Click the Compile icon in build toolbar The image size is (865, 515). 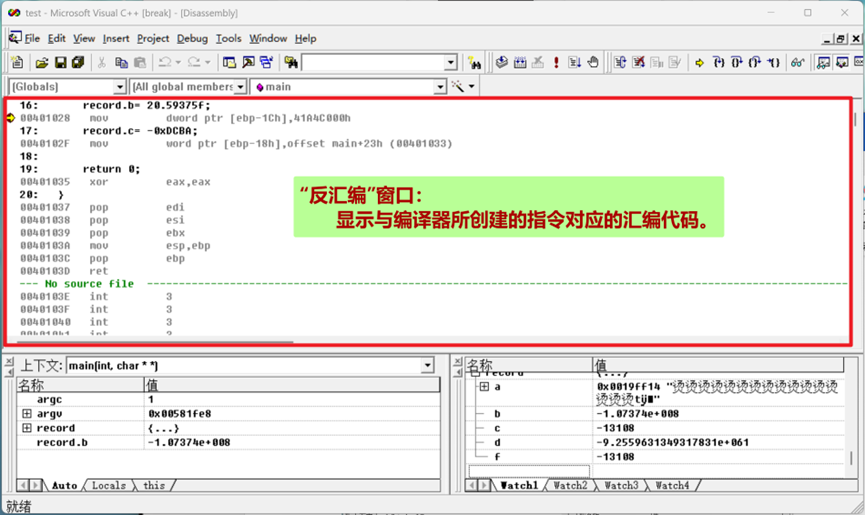coord(501,62)
